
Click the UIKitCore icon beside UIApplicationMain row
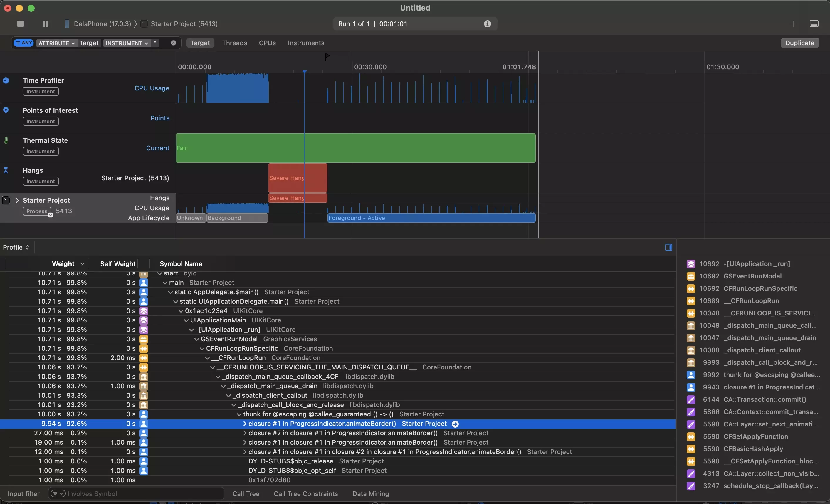click(144, 320)
